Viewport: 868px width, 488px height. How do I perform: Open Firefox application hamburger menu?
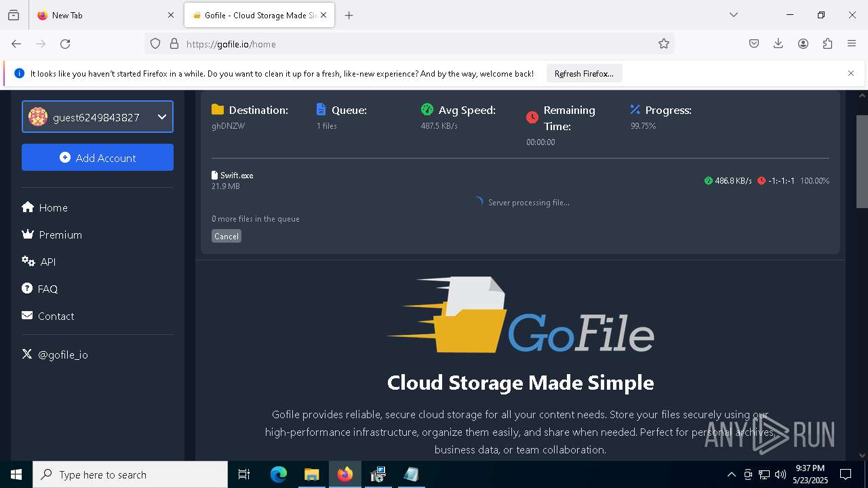pyautogui.click(x=852, y=44)
